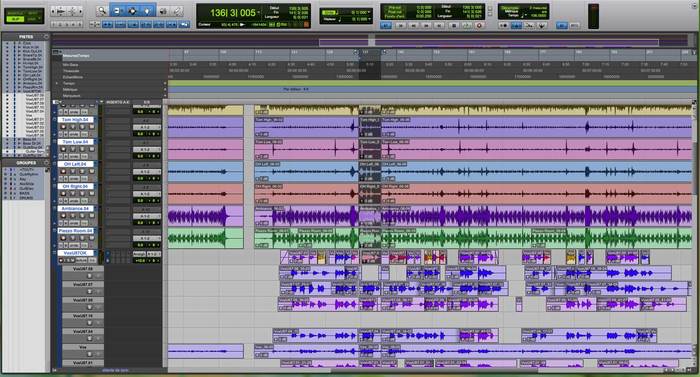Stop playback with the transport stop button
The height and width of the screenshot is (377, 700).
coord(454,25)
